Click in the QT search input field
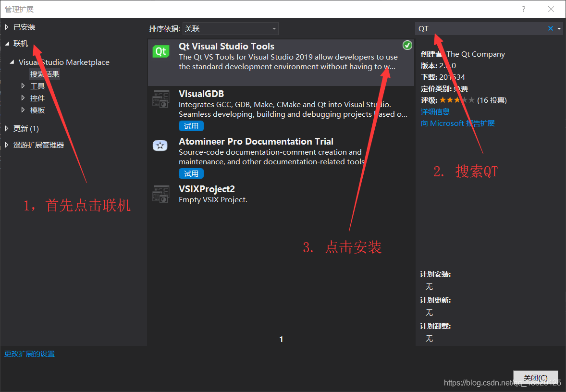 pyautogui.click(x=481, y=28)
